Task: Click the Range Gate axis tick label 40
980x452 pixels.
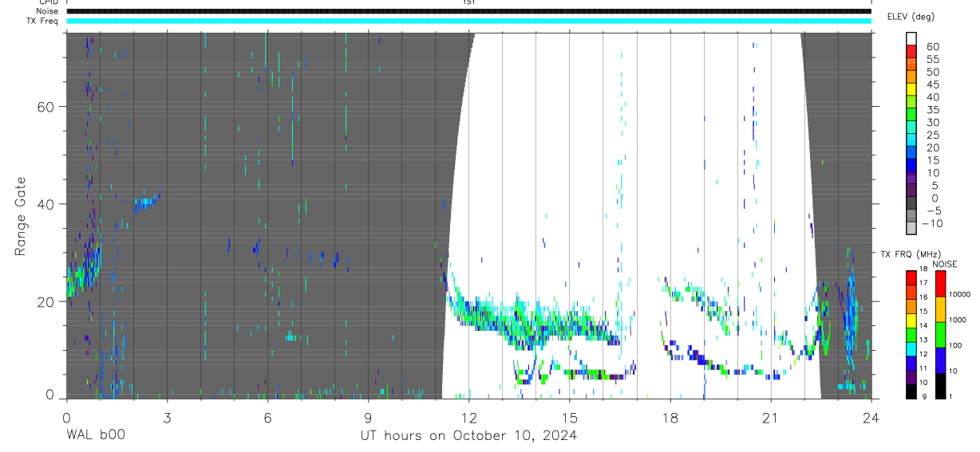Action: click(x=46, y=204)
